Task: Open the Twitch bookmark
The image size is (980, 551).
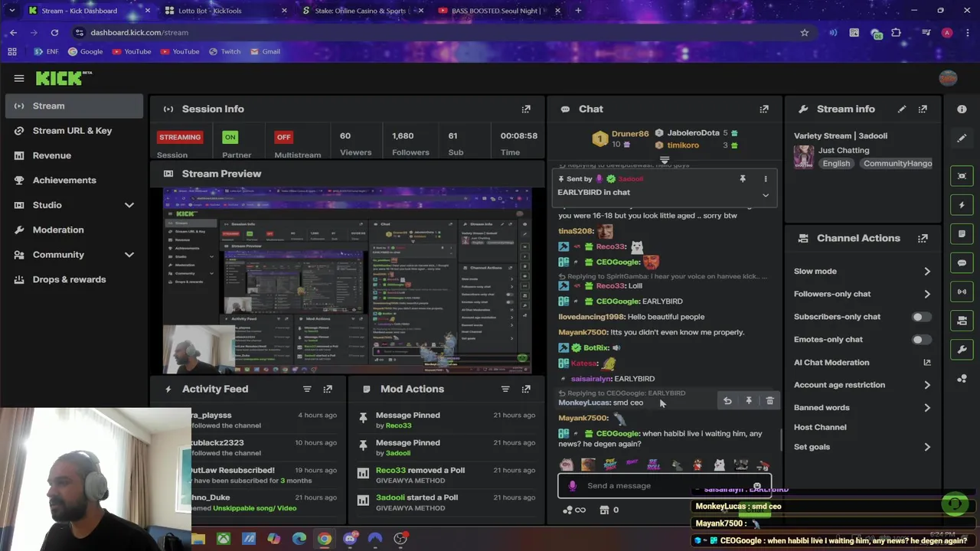Action: pos(224,51)
